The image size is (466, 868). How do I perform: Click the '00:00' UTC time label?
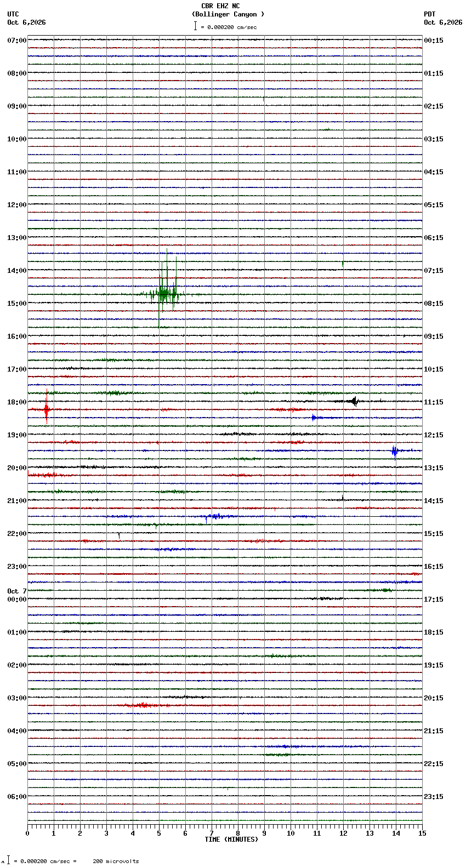click(x=17, y=599)
